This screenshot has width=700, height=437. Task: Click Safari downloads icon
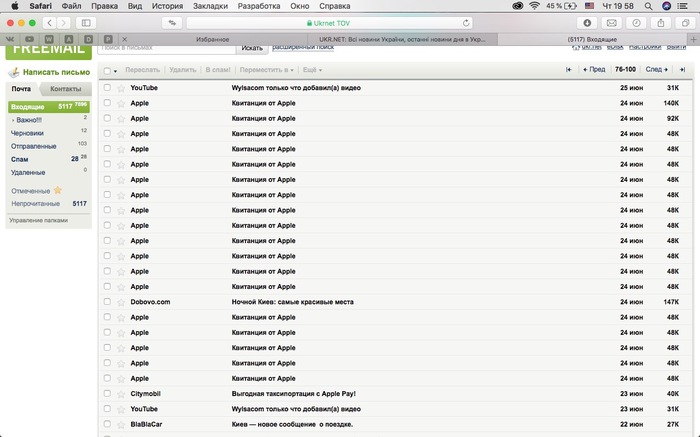587,21
